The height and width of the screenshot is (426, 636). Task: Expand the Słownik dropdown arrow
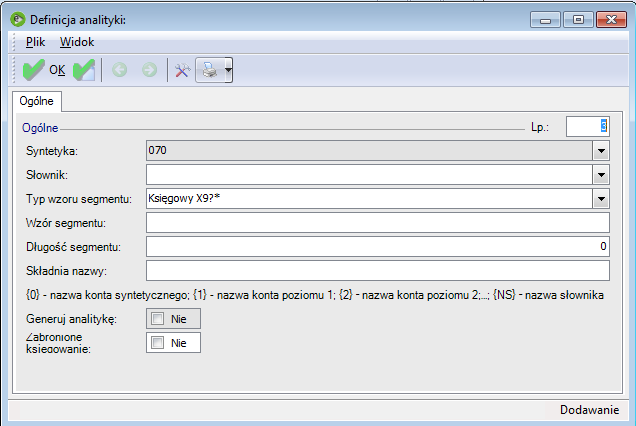click(601, 175)
